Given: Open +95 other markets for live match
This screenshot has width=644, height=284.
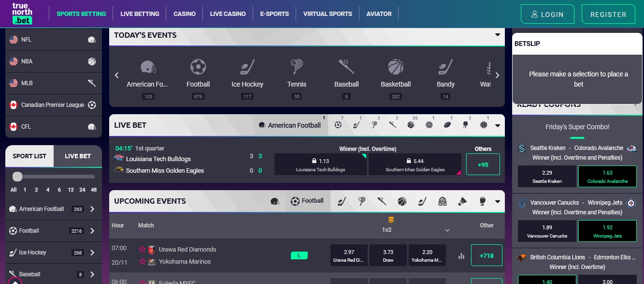Looking at the screenshot, I should [x=483, y=164].
